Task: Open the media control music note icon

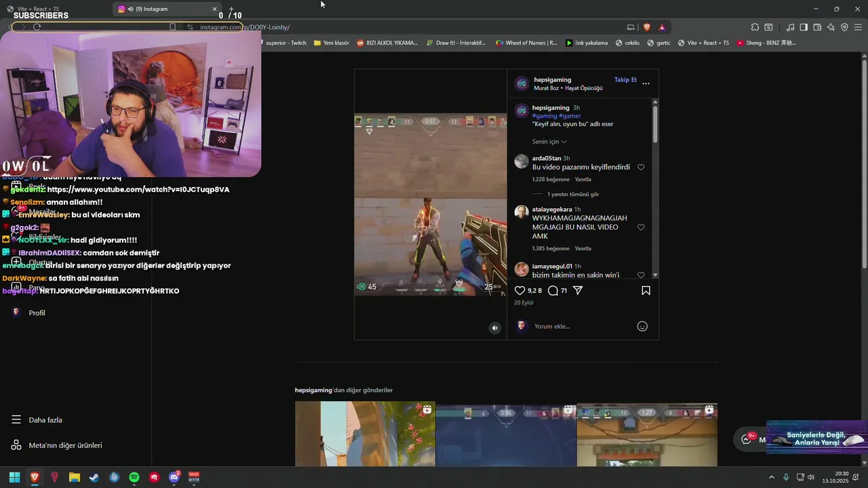Action: (x=790, y=27)
